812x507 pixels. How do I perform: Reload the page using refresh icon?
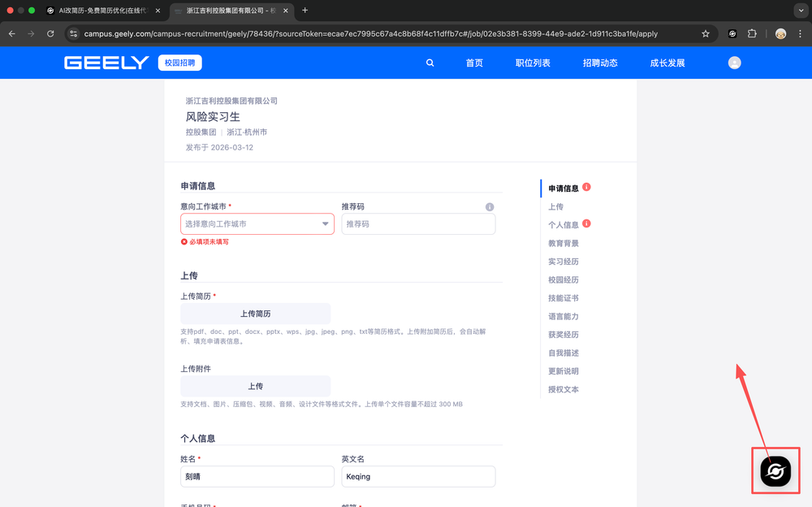(x=50, y=34)
